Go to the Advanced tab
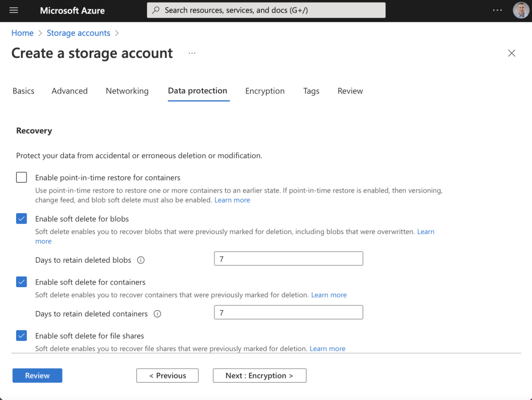 [x=69, y=91]
